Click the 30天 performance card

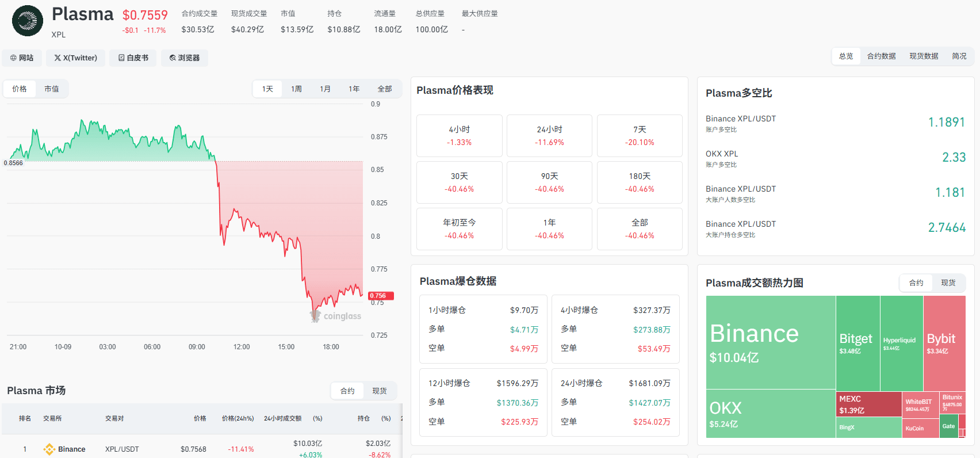click(460, 182)
